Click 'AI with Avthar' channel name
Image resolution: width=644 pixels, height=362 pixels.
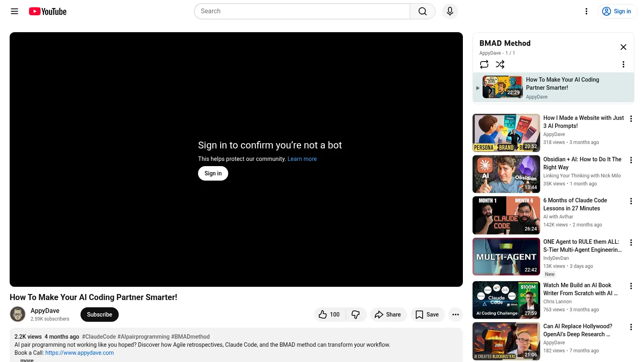(558, 217)
